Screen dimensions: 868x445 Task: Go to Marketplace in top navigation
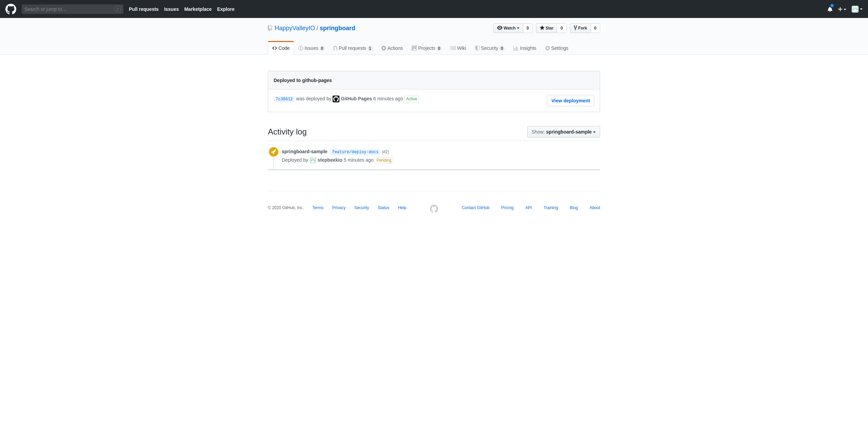[x=198, y=9]
